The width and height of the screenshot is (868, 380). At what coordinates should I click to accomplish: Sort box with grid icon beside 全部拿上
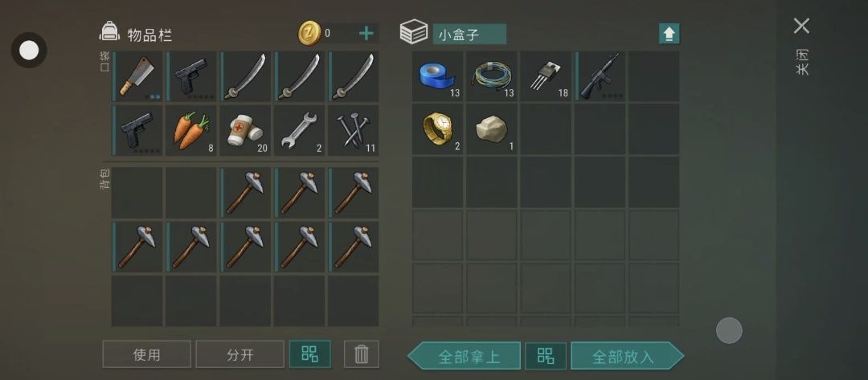(x=545, y=356)
